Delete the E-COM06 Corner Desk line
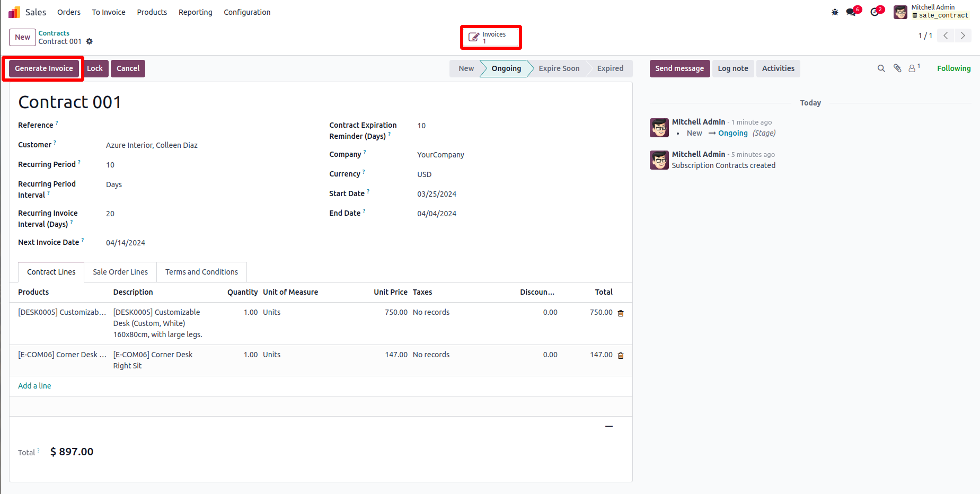The image size is (980, 494). [x=621, y=356]
